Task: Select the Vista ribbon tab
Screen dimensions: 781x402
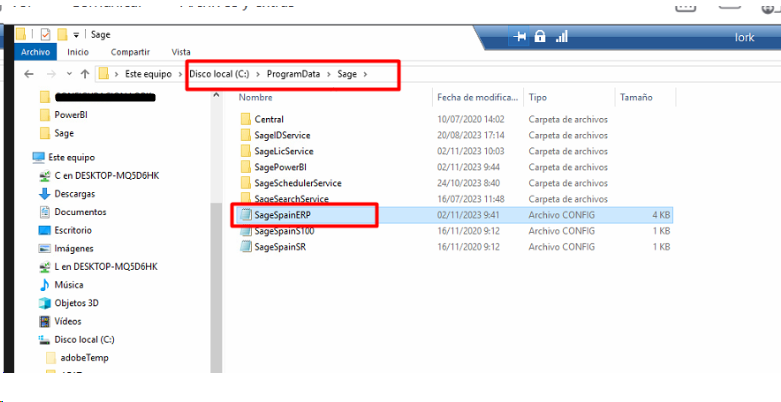Action: tap(181, 52)
